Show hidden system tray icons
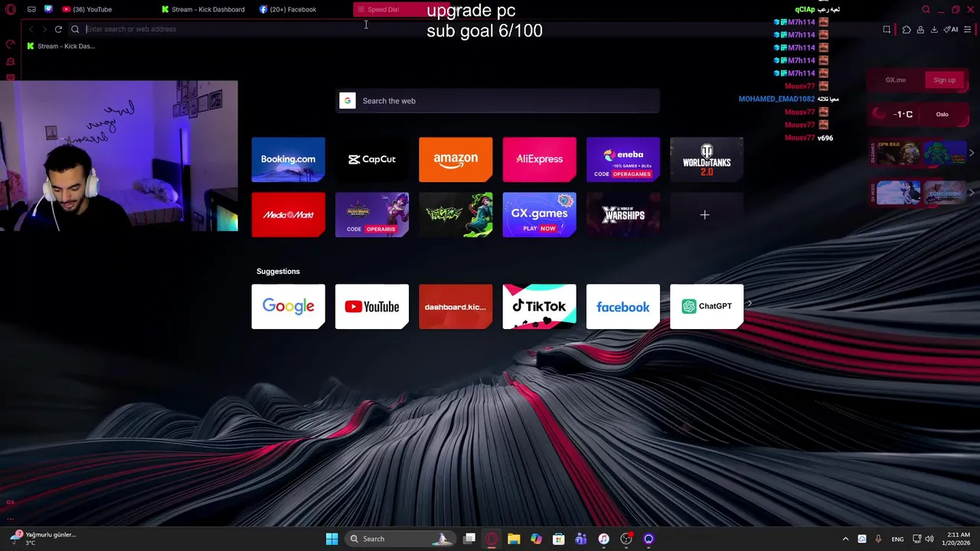 [845, 539]
